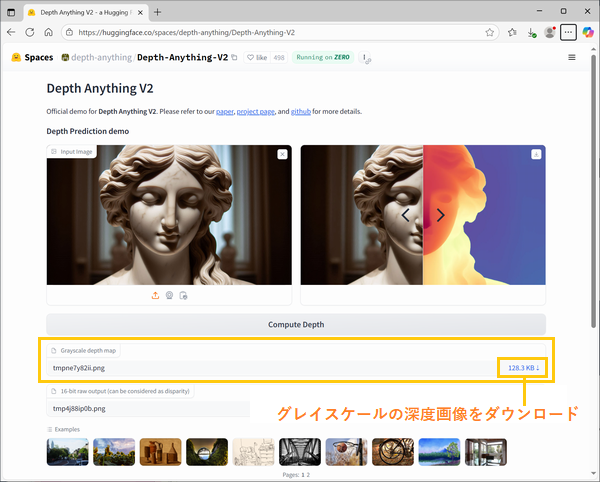Like the Depth-Anything-V2 space
The image size is (600, 482).
coord(257,58)
